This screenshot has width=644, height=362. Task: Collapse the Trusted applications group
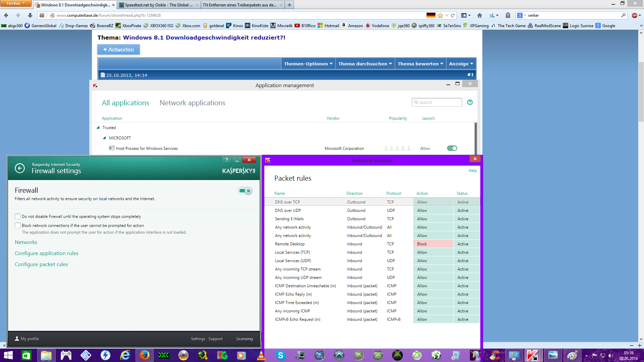coord(98,128)
